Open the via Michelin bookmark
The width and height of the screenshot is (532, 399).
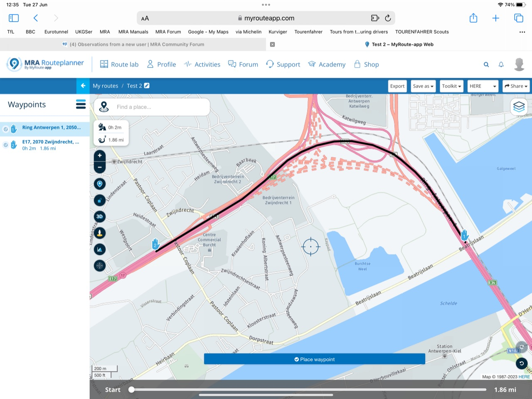[249, 32]
